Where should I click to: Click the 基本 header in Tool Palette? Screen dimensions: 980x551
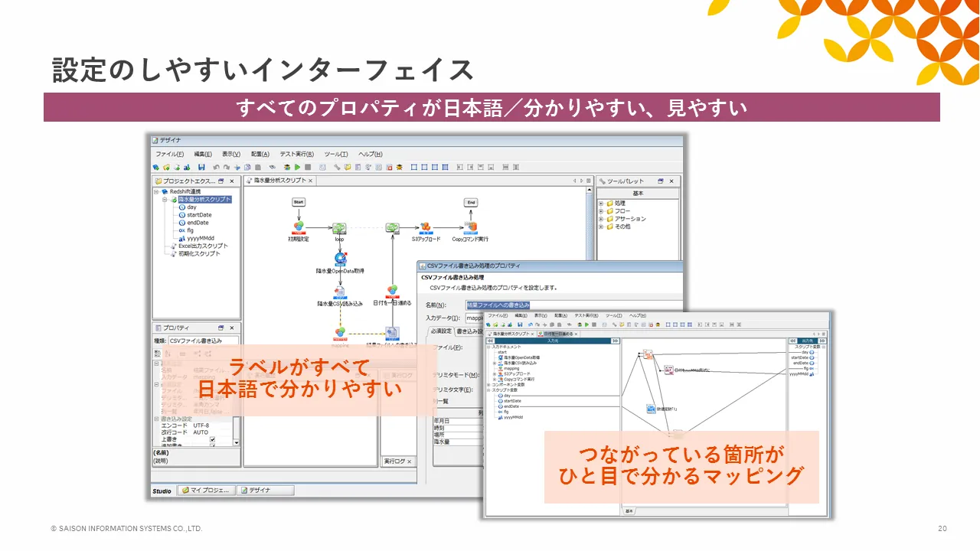638,194
